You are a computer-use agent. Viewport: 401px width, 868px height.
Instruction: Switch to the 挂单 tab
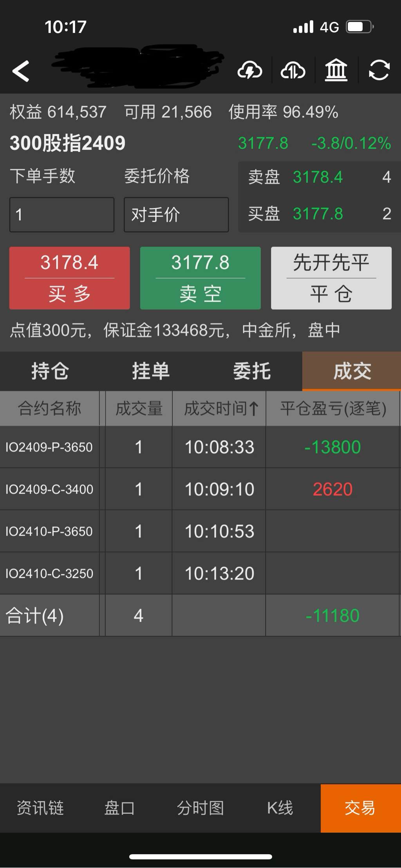[151, 371]
